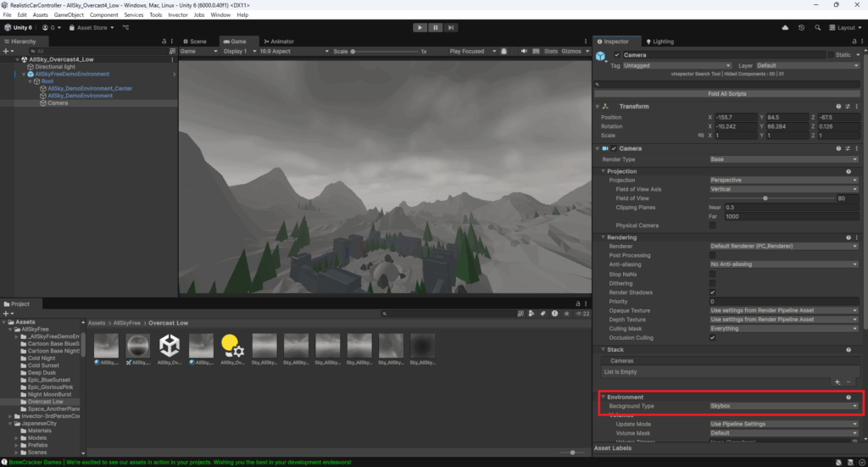Toggle the Camera component enabled checkbox

point(614,148)
